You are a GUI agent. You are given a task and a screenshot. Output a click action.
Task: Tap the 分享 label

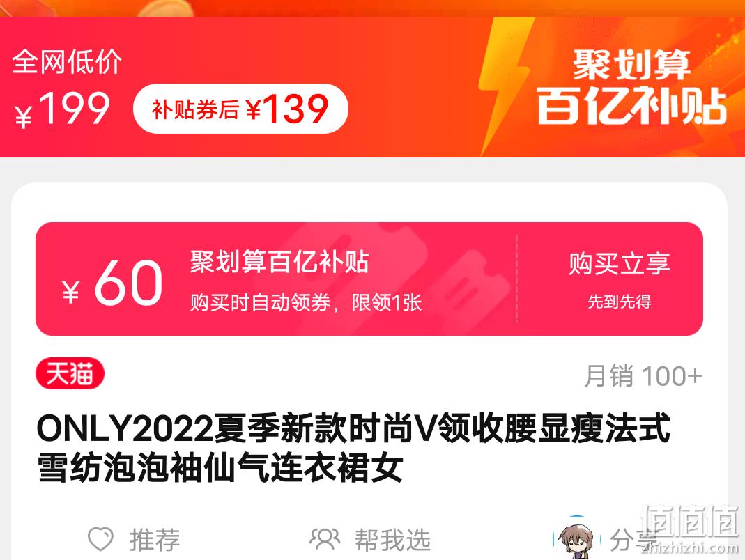tap(633, 540)
